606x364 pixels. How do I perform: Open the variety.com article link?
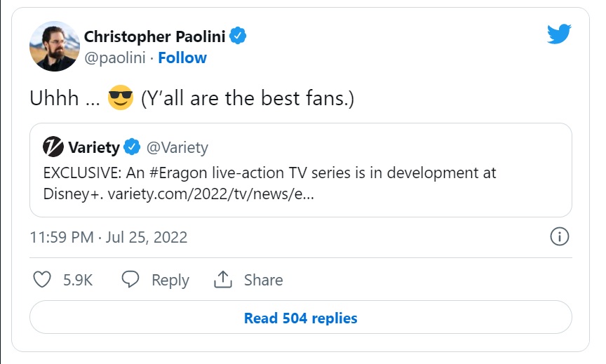click(211, 194)
